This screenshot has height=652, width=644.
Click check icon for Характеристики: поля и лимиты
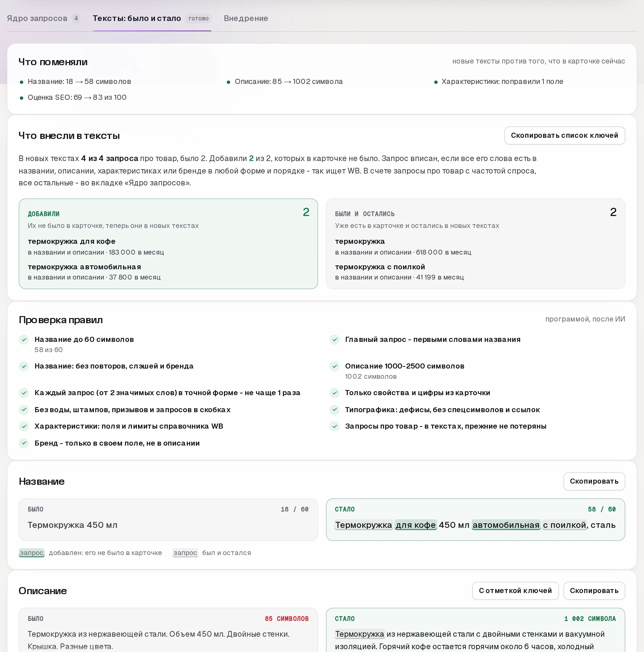point(24,426)
